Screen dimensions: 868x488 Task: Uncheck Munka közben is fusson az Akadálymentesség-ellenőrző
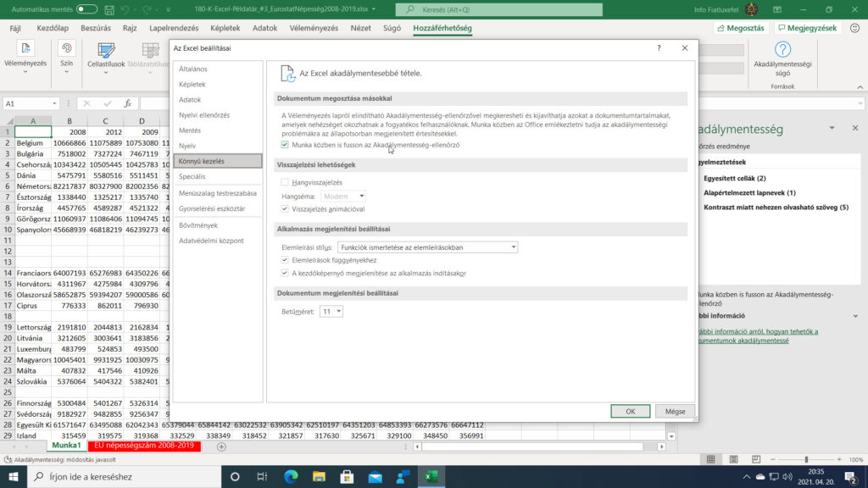[x=285, y=145]
